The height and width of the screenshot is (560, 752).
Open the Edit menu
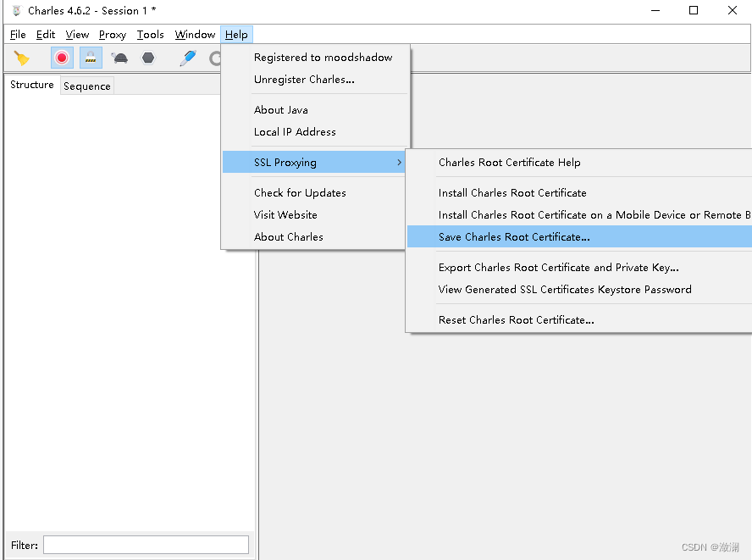[46, 35]
